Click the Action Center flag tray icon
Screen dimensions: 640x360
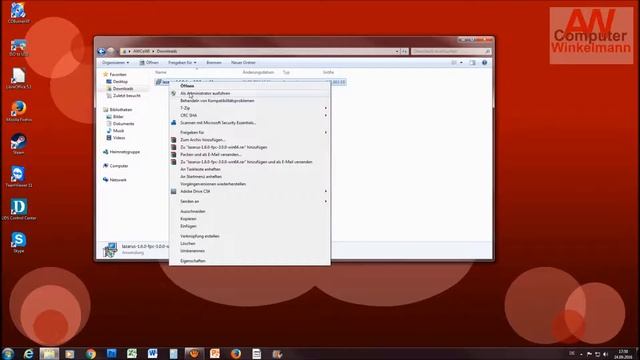[x=589, y=354]
